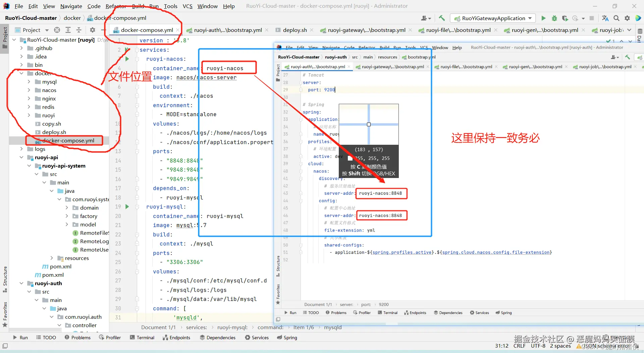Image resolution: width=644 pixels, height=353 pixels.
Task: Close the ruoyi-gen bootstrap.yml tab
Action: [x=583, y=30]
